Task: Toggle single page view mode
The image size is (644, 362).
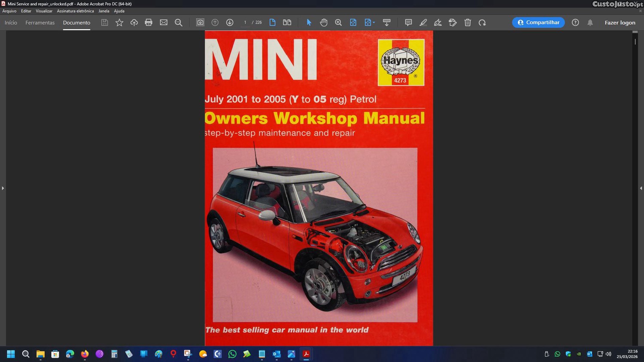Action: (272, 23)
